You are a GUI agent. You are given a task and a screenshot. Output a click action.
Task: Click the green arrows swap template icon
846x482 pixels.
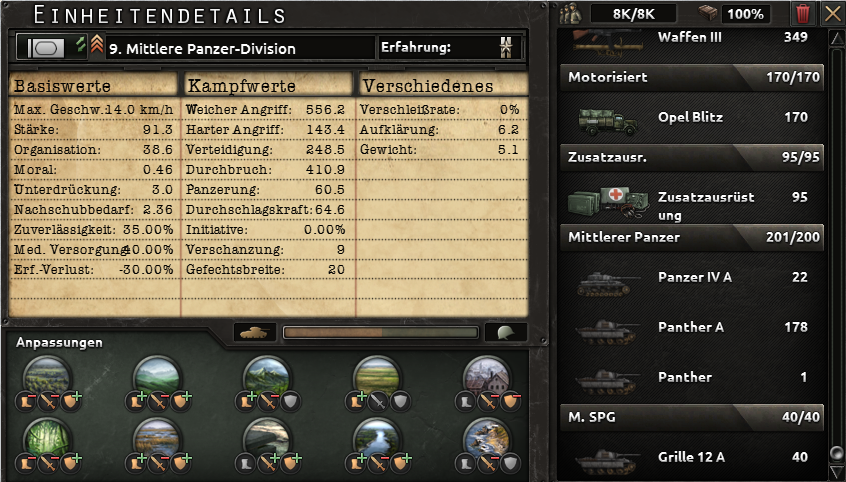pos(80,44)
